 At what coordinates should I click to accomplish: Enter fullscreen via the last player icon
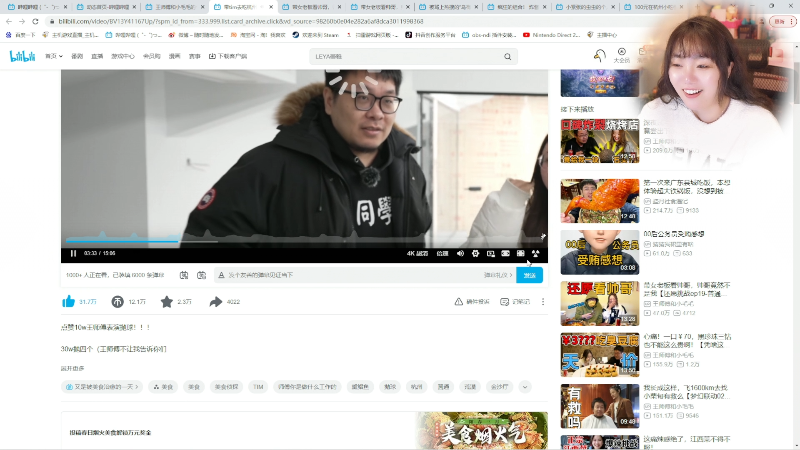pyautogui.click(x=535, y=254)
